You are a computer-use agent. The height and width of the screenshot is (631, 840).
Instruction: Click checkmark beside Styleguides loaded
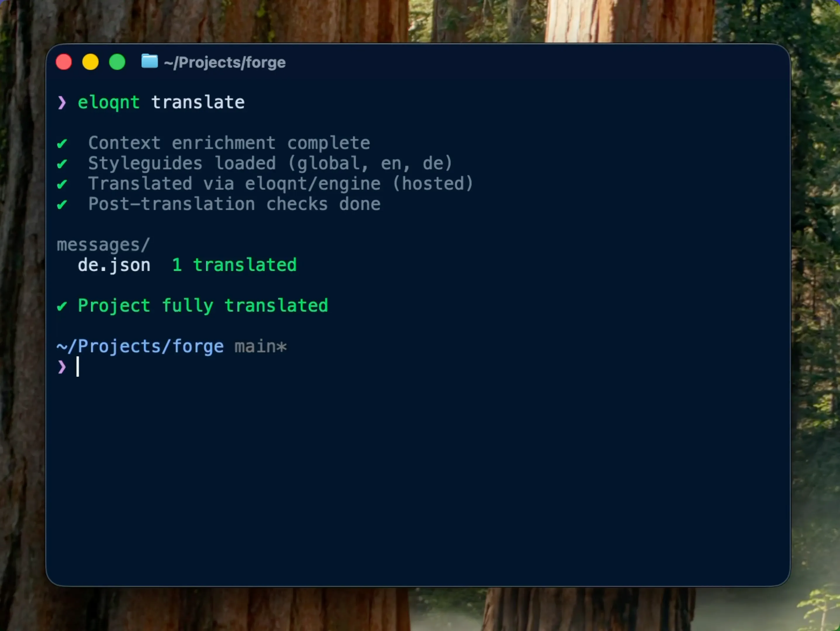[62, 164]
